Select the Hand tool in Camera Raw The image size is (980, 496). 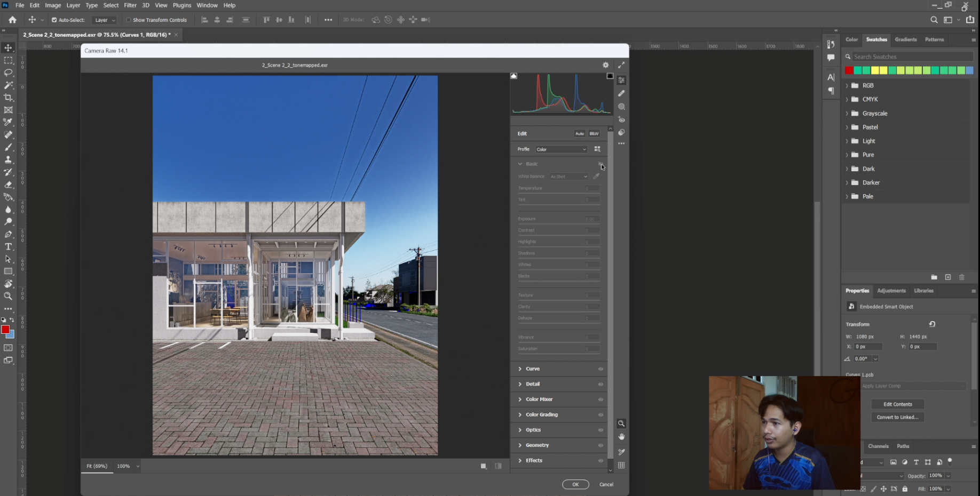pos(621,437)
